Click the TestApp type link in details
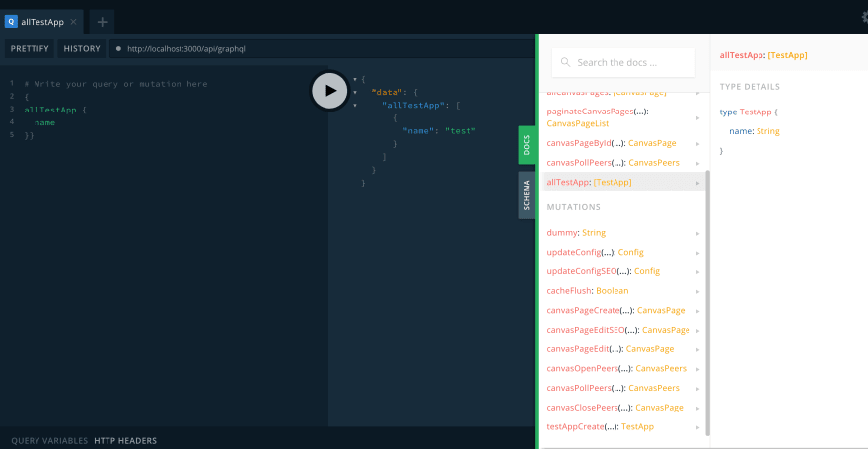This screenshot has width=868, height=449. pyautogui.click(x=756, y=112)
